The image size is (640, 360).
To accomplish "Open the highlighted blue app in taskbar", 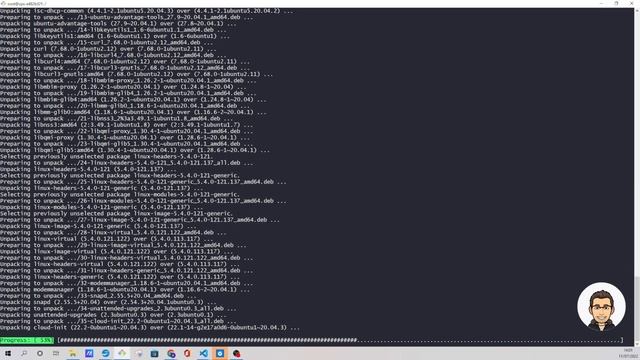I will 220,353.
